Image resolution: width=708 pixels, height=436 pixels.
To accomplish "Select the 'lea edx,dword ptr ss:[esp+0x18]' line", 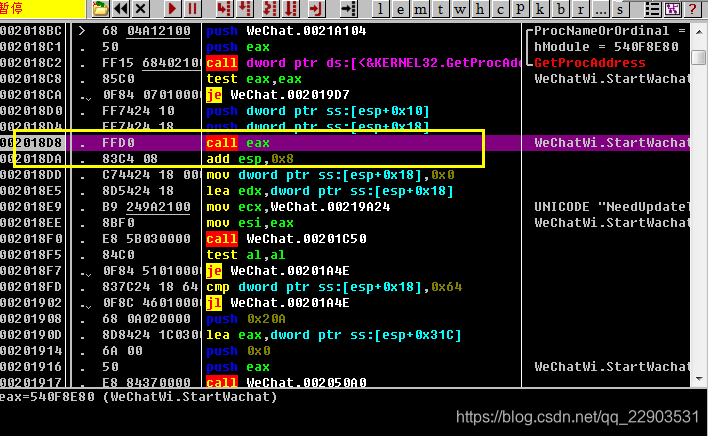I will (x=330, y=191).
